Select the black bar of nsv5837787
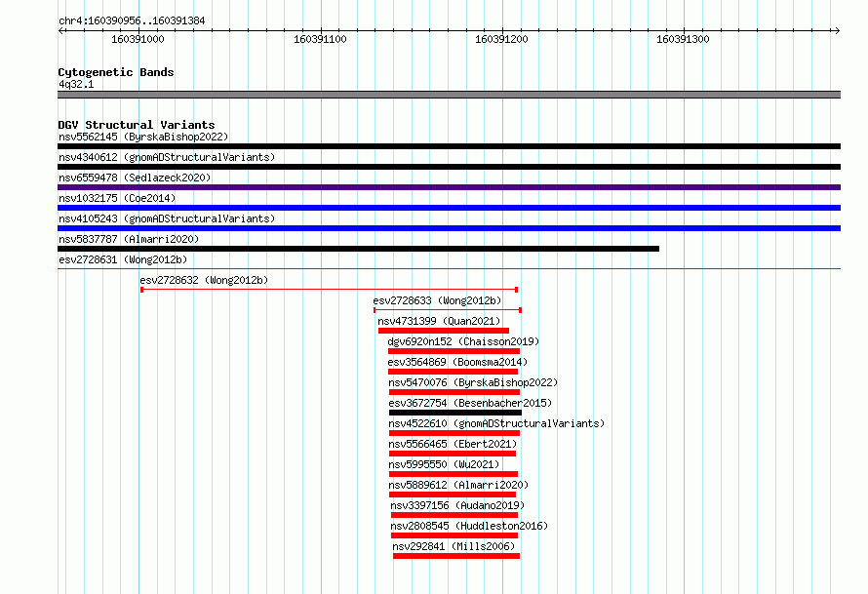This screenshot has width=868, height=594. (x=358, y=249)
